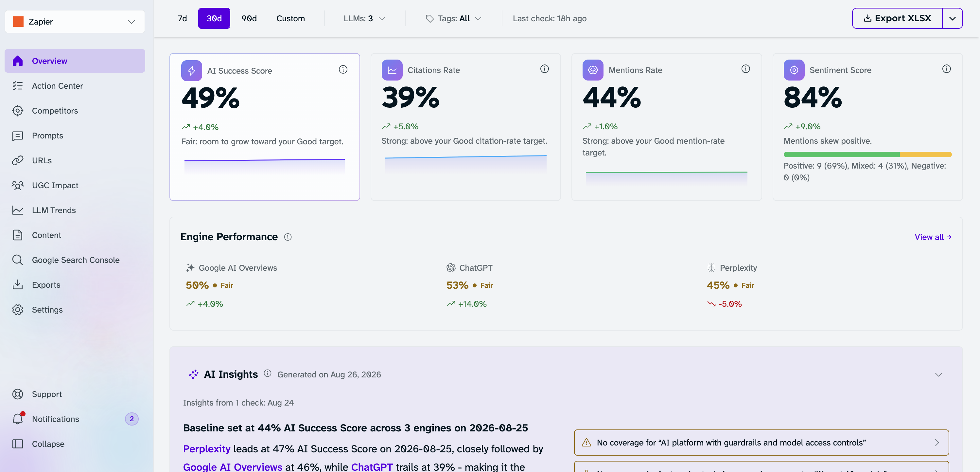The image size is (980, 472).
Task: Click the AI Success Score trend sparkline
Action: click(x=264, y=167)
